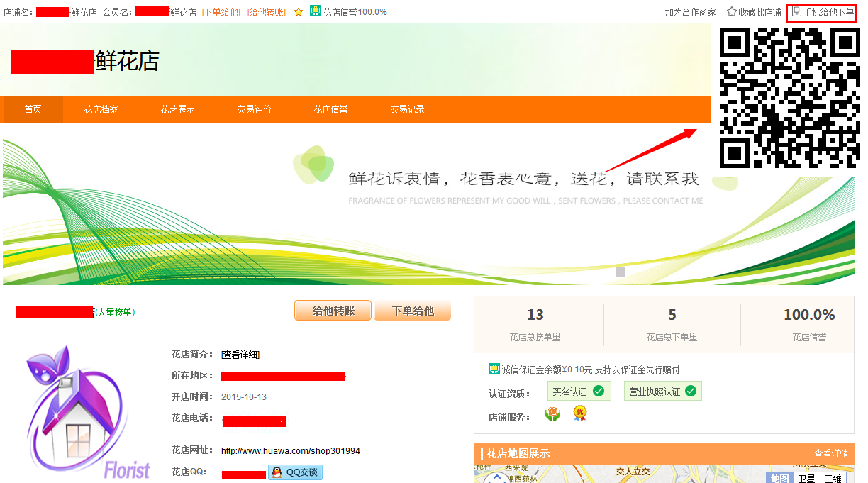Image resolution: width=868 pixels, height=483 pixels.
Task: Click the gold star icon in top bar
Action: pyautogui.click(x=299, y=12)
